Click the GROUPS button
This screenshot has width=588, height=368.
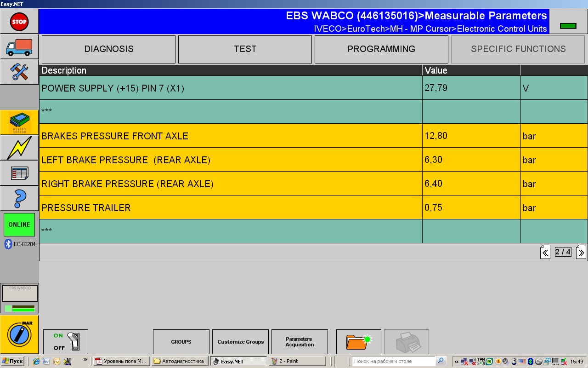181,342
